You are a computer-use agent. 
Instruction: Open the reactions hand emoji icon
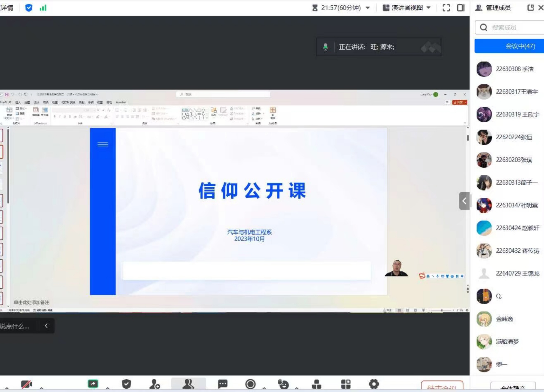(283, 384)
